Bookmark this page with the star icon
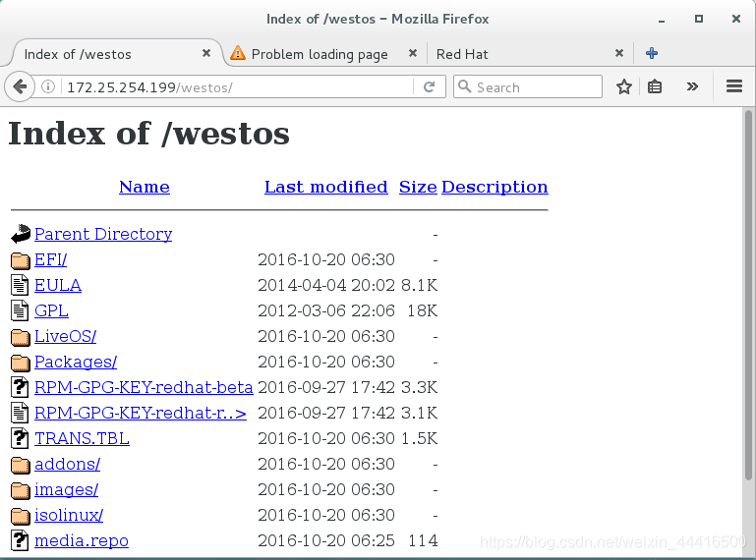 coord(624,86)
